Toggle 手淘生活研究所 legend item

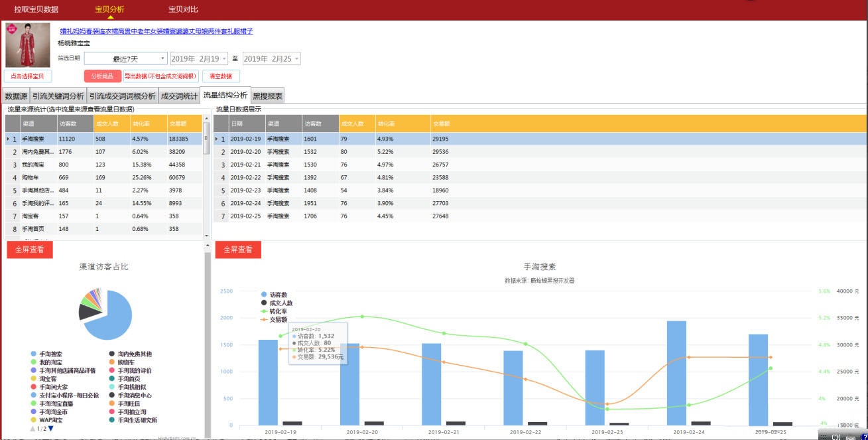tap(133, 420)
